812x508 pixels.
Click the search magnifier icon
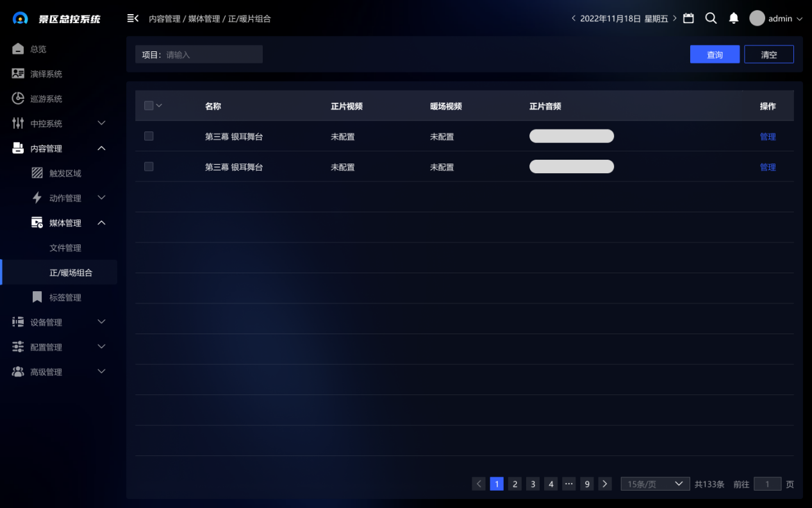pyautogui.click(x=711, y=19)
